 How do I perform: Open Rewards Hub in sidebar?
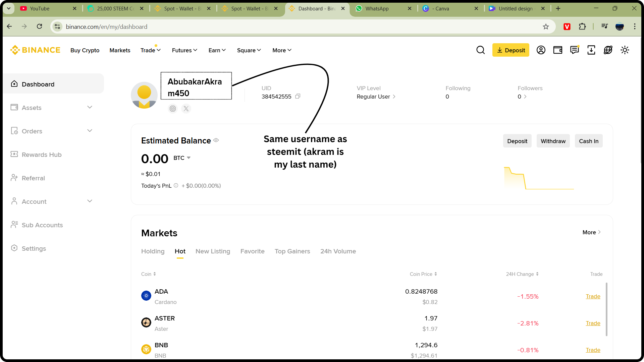[x=42, y=155]
